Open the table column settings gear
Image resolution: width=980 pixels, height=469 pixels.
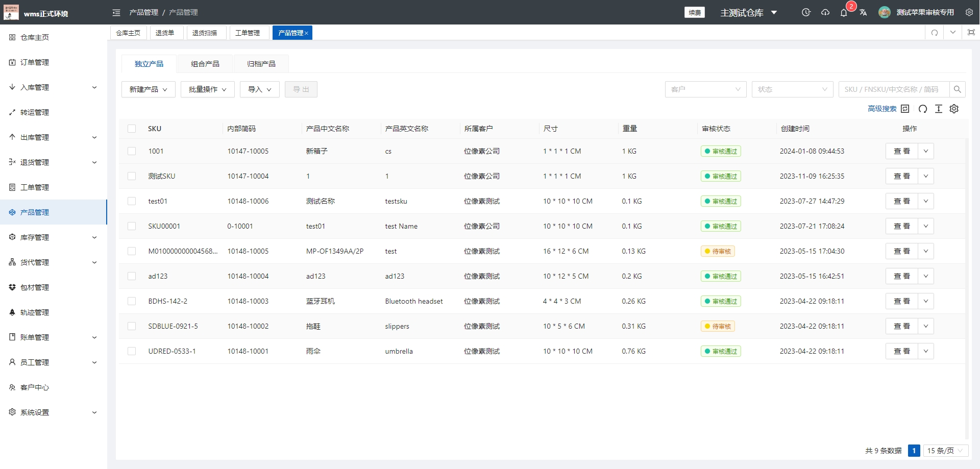point(954,109)
